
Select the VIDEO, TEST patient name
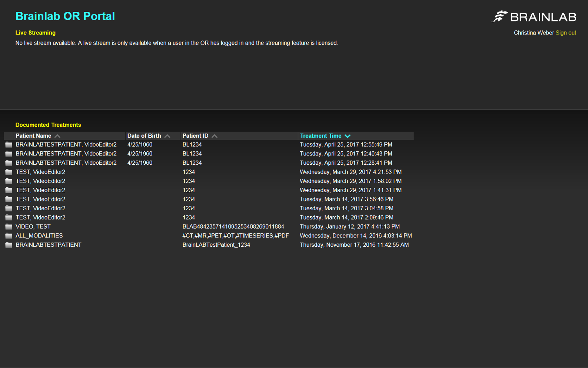point(33,227)
